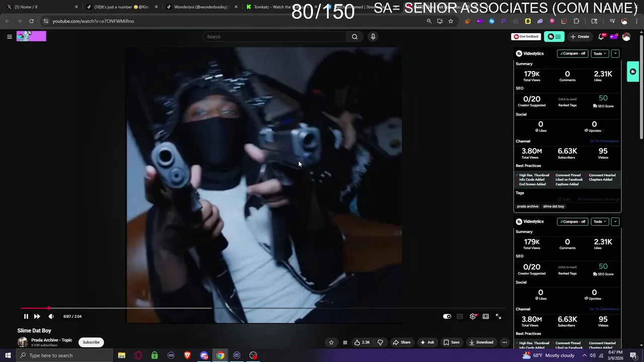This screenshot has width=644, height=362.
Task: Skip to the next video
Action: [x=37, y=316]
